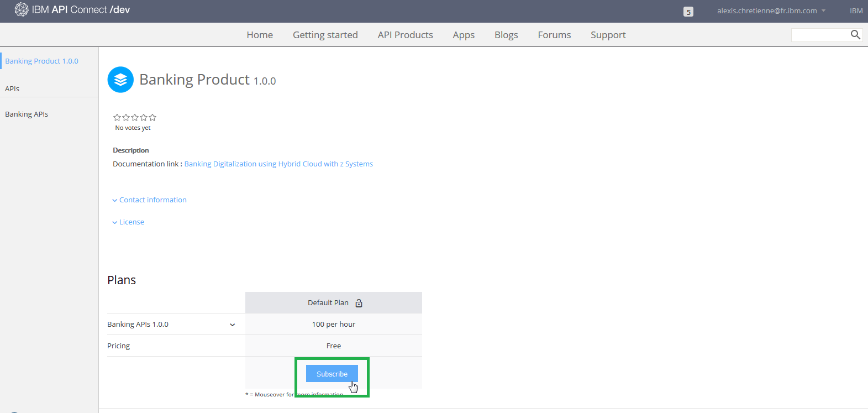Image resolution: width=868 pixels, height=413 pixels.
Task: Click the Banking Product 1.0.0 page heading
Action: (x=208, y=80)
